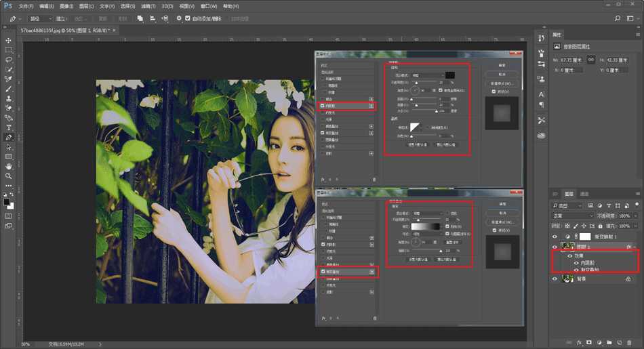Screen dimensions: 644x349
Task: Hide the 背景 layer using its eye icon
Action: [x=555, y=279]
